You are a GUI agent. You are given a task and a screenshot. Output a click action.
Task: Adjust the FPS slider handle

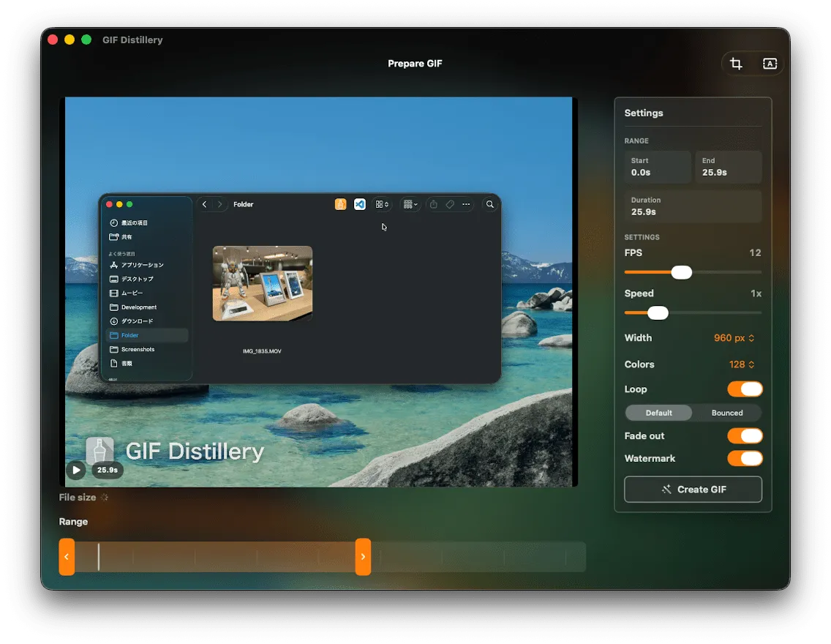pyautogui.click(x=682, y=272)
